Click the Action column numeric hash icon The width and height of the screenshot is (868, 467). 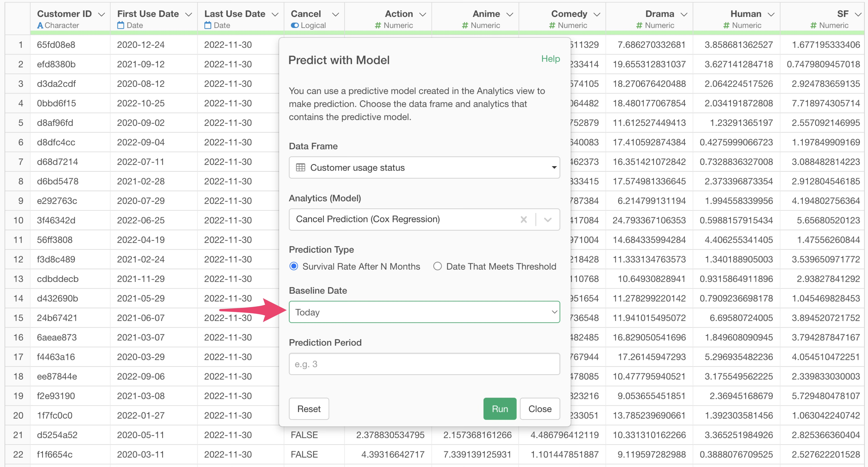click(378, 25)
